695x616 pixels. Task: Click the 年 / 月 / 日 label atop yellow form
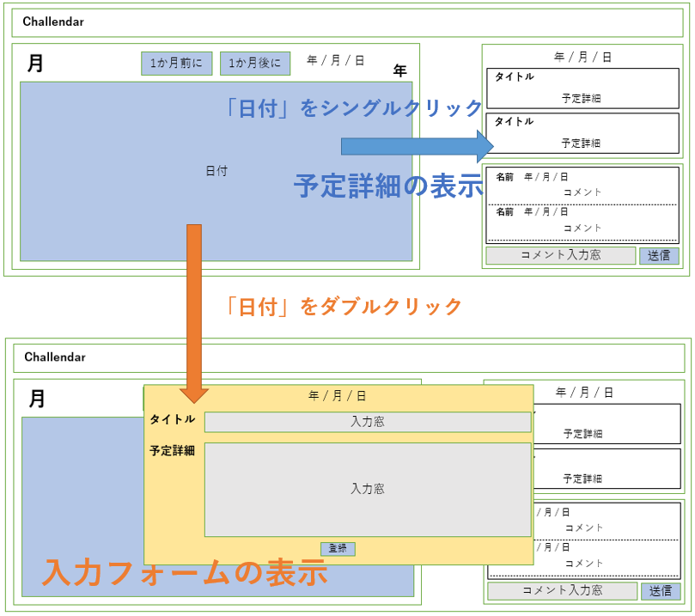[338, 396]
